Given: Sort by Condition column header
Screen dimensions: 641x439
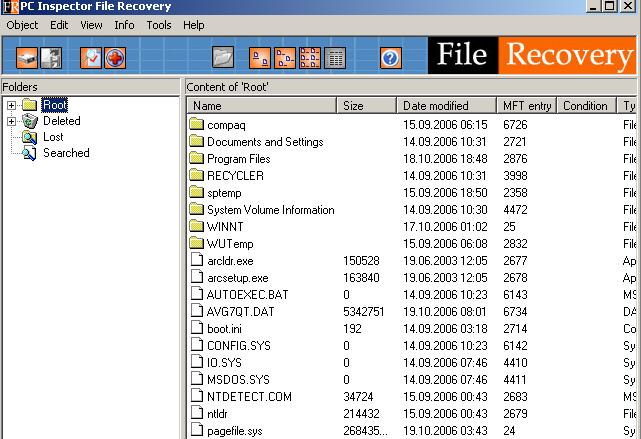Looking at the screenshot, I should (x=587, y=106).
